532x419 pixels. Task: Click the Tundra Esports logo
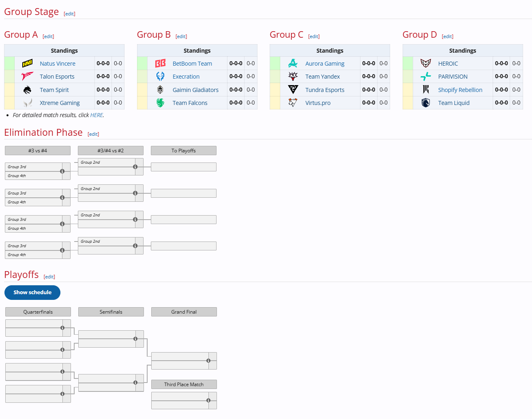(293, 90)
